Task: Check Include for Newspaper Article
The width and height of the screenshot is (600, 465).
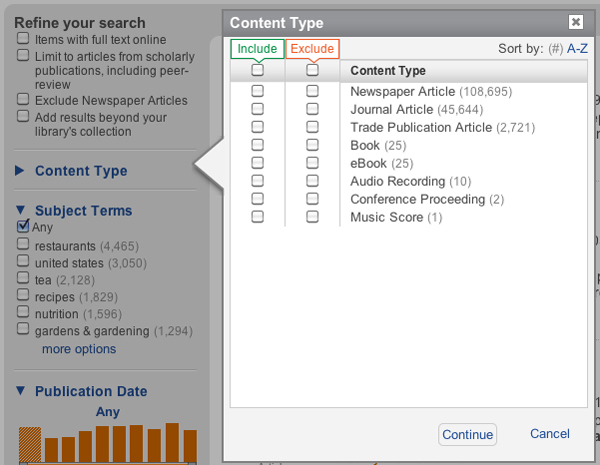Action: point(258,91)
